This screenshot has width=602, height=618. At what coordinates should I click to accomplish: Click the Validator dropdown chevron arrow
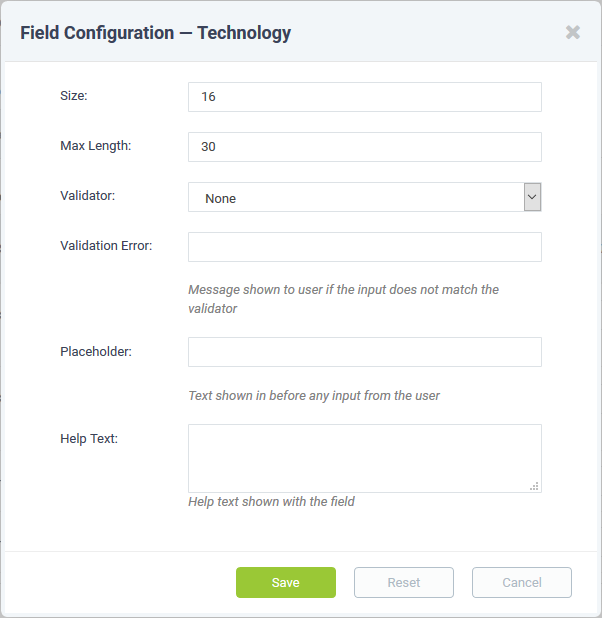coord(532,197)
